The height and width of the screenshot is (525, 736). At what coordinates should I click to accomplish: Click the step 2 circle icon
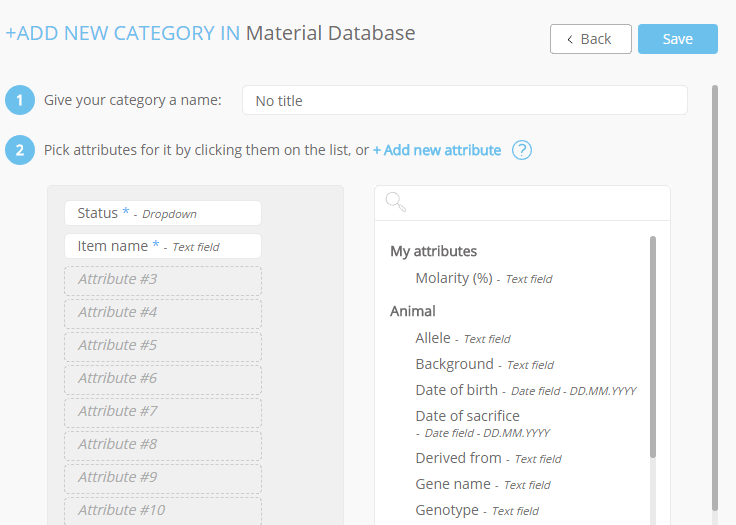pyautogui.click(x=20, y=150)
